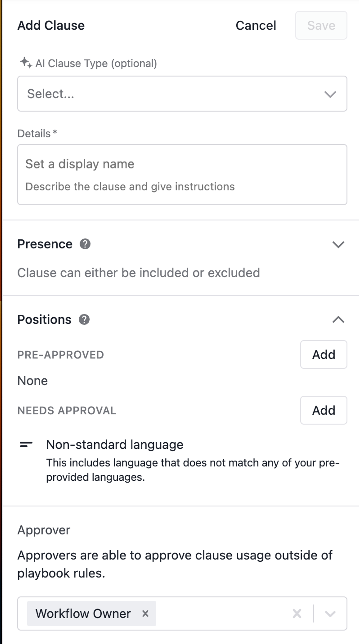This screenshot has height=644, width=359.
Task: Click the Presence section heading
Action: [45, 244]
